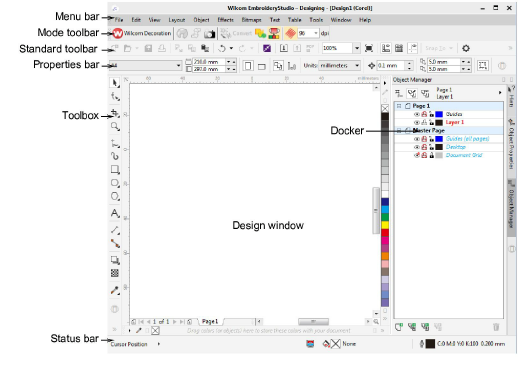Select the Ellipse tool
This screenshot has width=518, height=368.
point(115,183)
